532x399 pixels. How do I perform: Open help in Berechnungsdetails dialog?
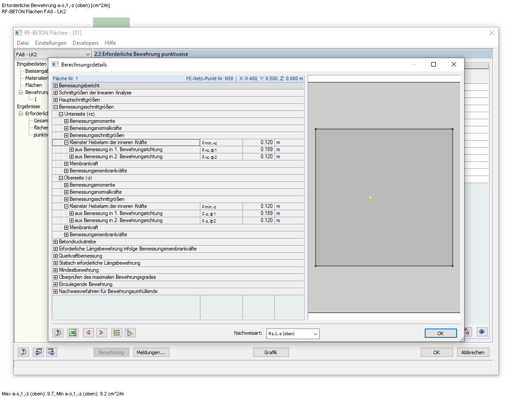coord(58,333)
